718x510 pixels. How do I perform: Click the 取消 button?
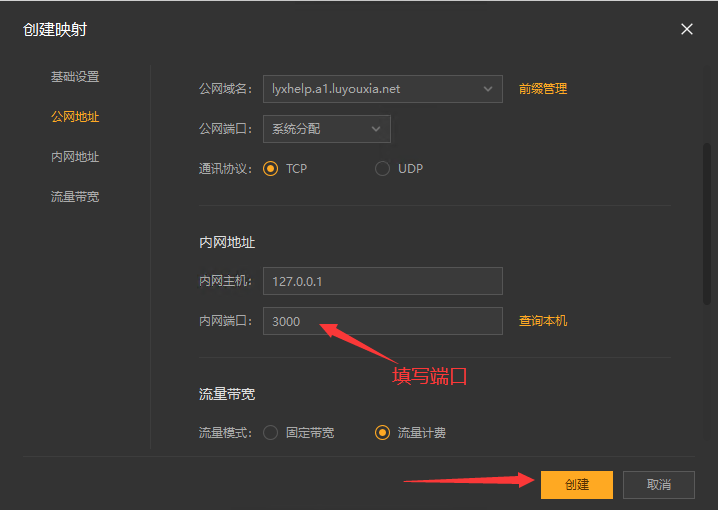click(x=659, y=485)
